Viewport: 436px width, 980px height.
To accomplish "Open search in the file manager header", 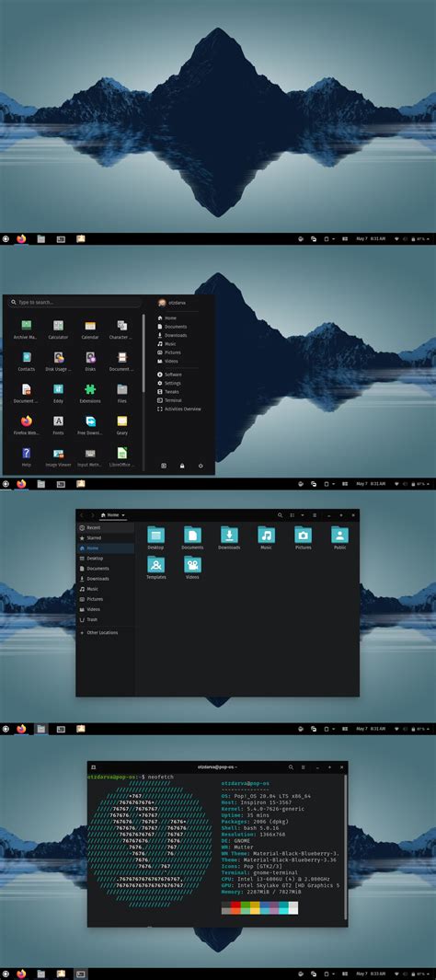I will pyautogui.click(x=281, y=515).
